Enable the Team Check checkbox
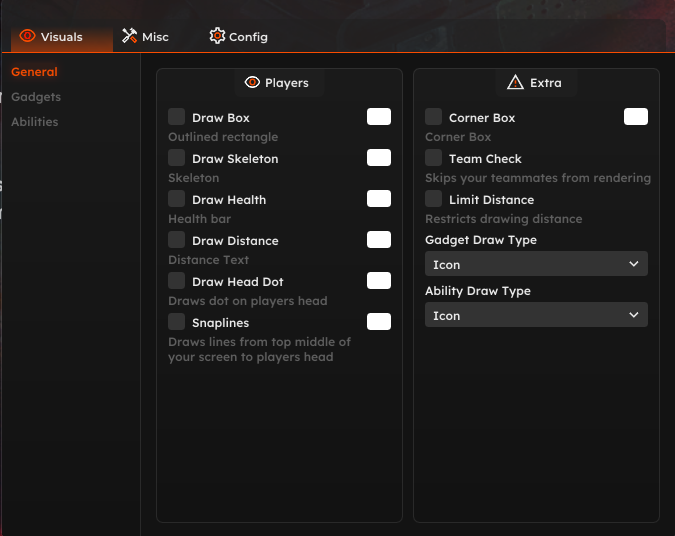The height and width of the screenshot is (536, 675). click(434, 158)
